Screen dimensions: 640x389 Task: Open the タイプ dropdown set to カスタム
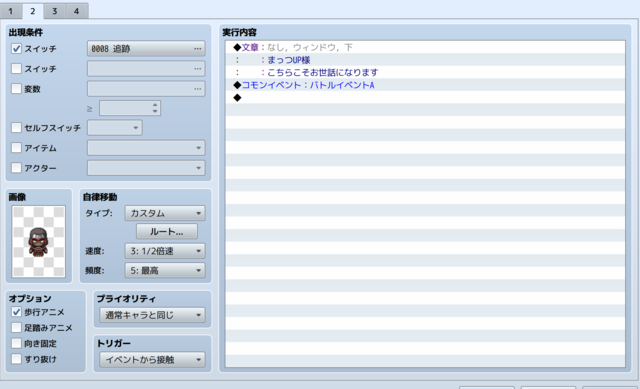pos(165,213)
